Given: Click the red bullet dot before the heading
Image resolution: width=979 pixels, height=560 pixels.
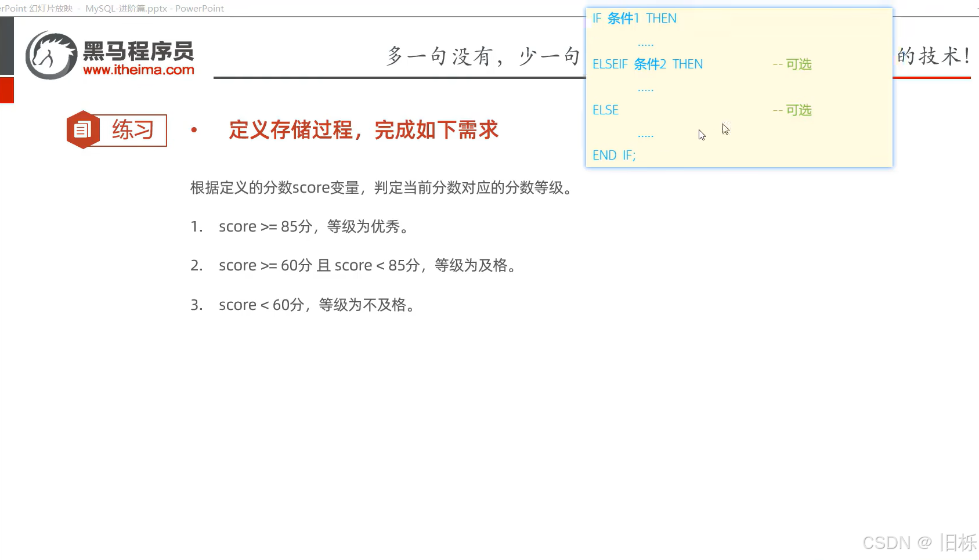Looking at the screenshot, I should point(194,130).
